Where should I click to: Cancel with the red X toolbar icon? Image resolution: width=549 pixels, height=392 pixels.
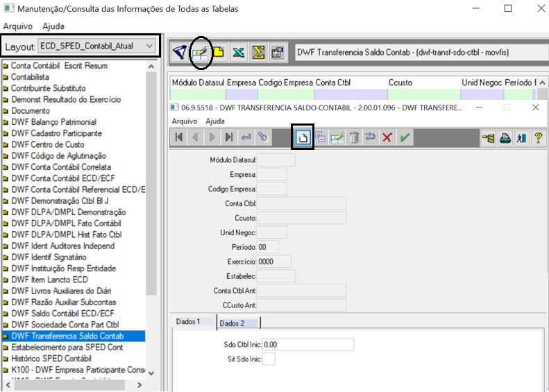click(387, 137)
